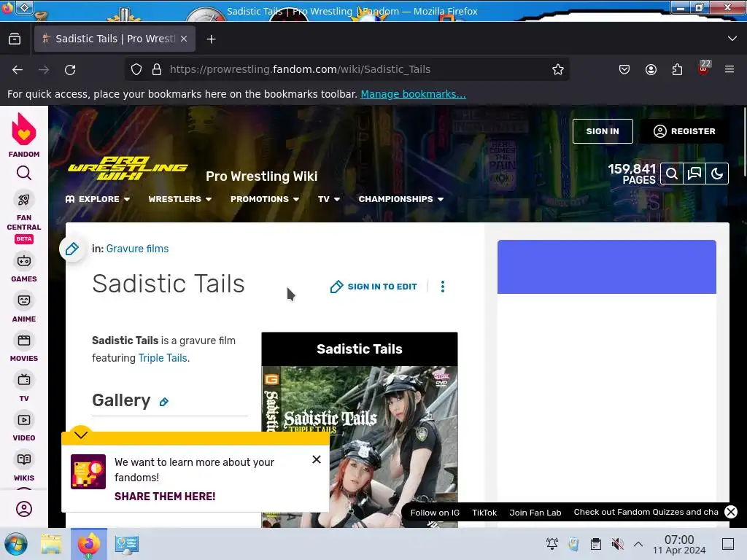
Task: Open TV section in sidebar
Action: pos(24,387)
